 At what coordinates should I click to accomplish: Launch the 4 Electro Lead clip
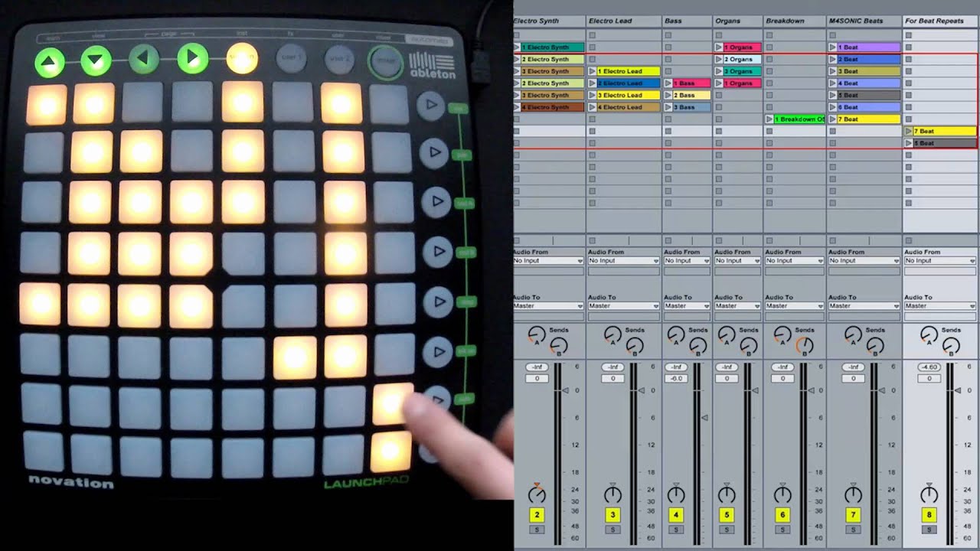pos(593,107)
